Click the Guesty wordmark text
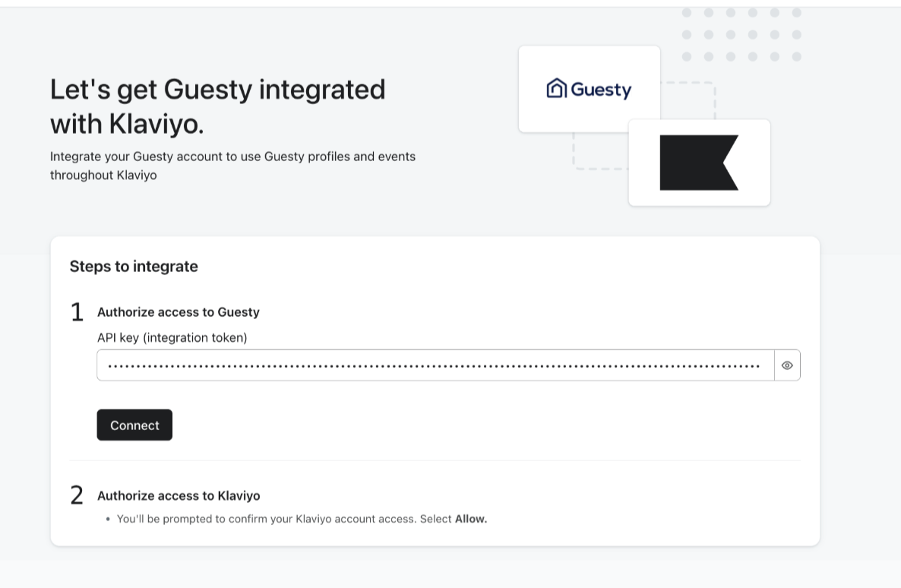The height and width of the screenshot is (588, 901). [x=600, y=90]
